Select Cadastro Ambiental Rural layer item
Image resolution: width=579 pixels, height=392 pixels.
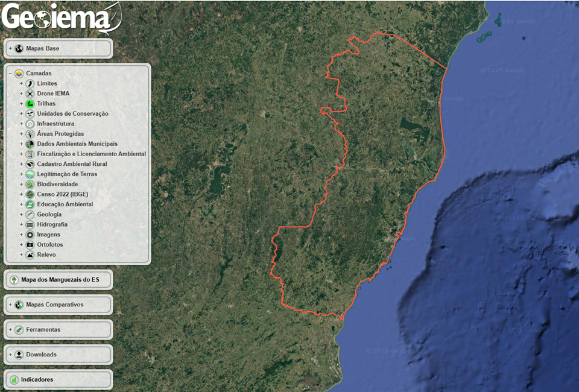pyautogui.click(x=72, y=164)
